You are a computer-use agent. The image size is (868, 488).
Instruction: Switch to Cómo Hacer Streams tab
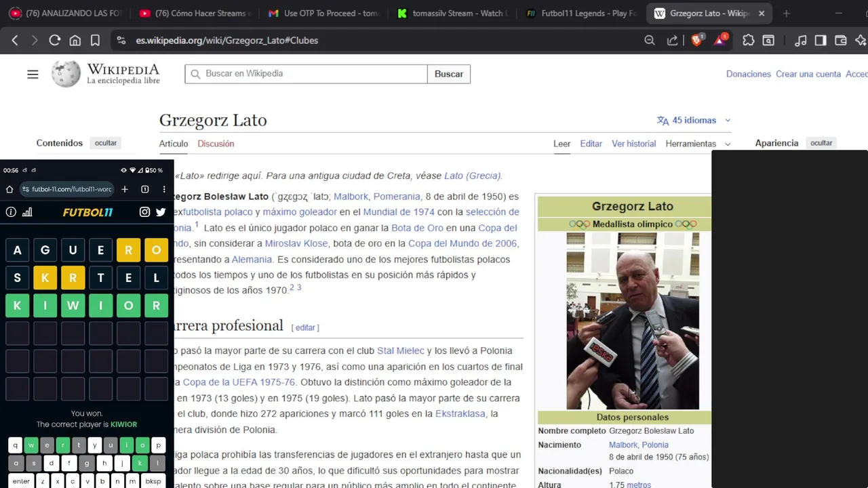click(194, 13)
